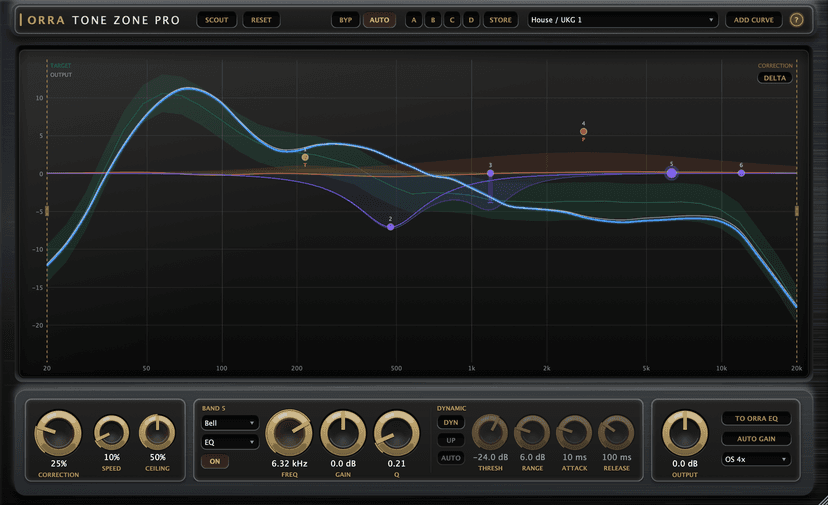Grab the left range handle marker
The height and width of the screenshot is (505, 828).
[x=47, y=211]
